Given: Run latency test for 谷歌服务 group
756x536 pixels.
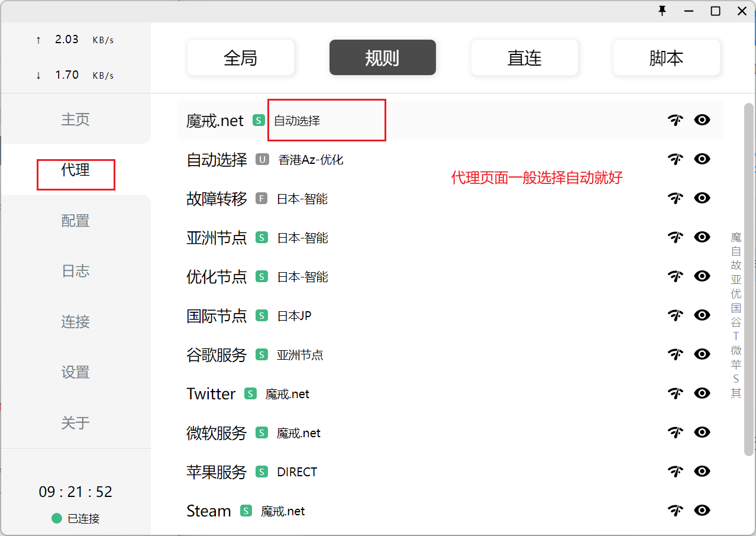Looking at the screenshot, I should [675, 354].
